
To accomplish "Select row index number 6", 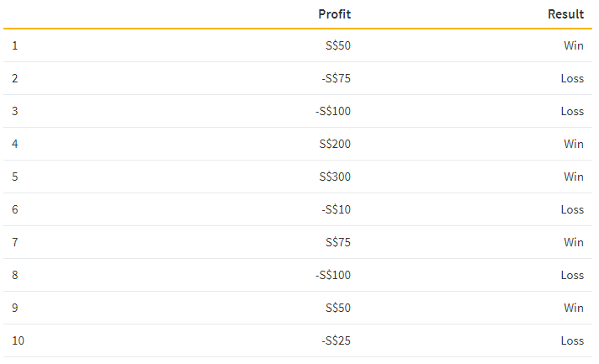I will [15, 209].
